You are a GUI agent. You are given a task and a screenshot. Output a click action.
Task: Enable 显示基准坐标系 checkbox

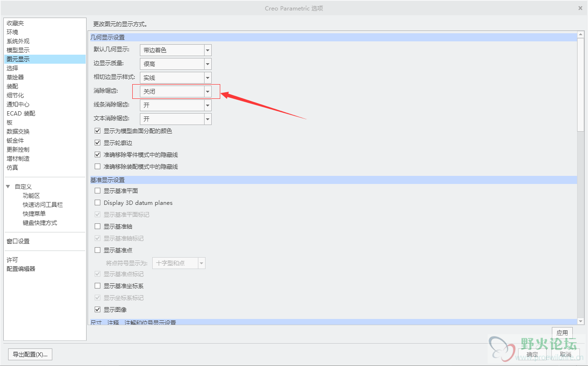[x=98, y=286]
